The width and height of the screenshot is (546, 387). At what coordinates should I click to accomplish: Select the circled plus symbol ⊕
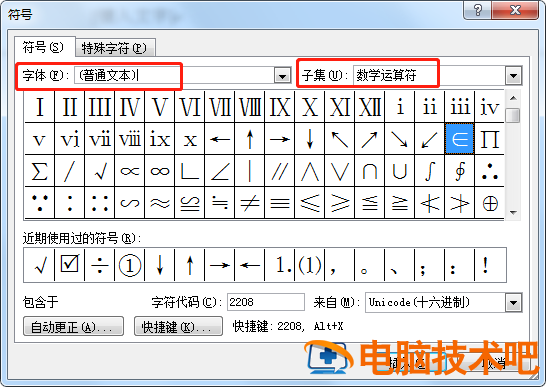(x=489, y=203)
